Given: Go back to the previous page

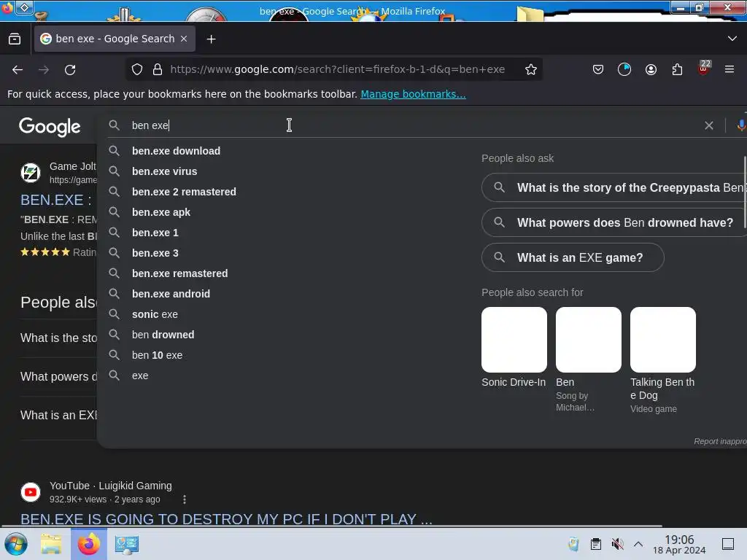Looking at the screenshot, I should [x=18, y=69].
